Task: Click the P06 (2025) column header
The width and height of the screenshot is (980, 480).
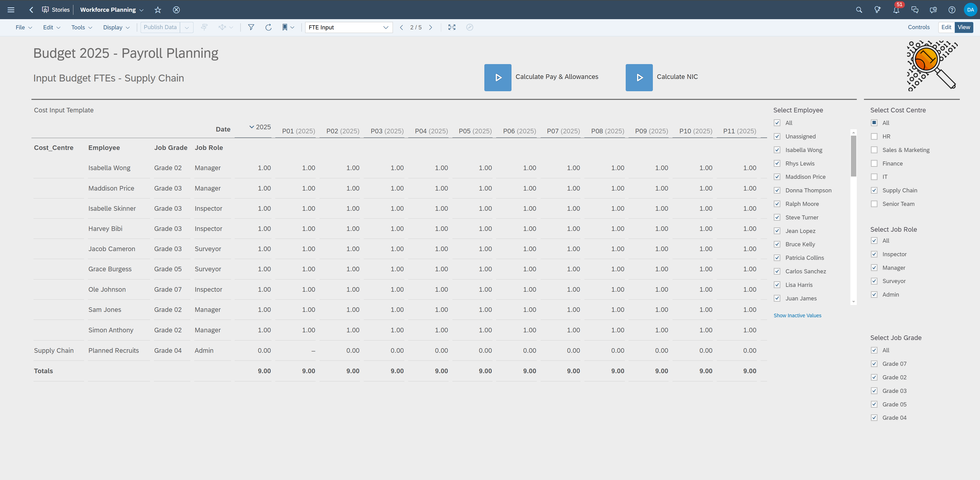Action: coord(519,131)
